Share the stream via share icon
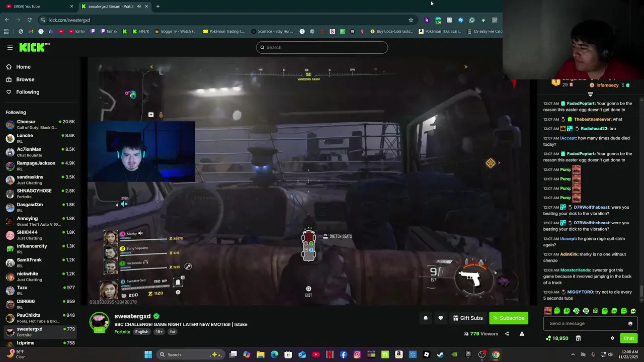This screenshot has height=362, width=644. point(507,334)
